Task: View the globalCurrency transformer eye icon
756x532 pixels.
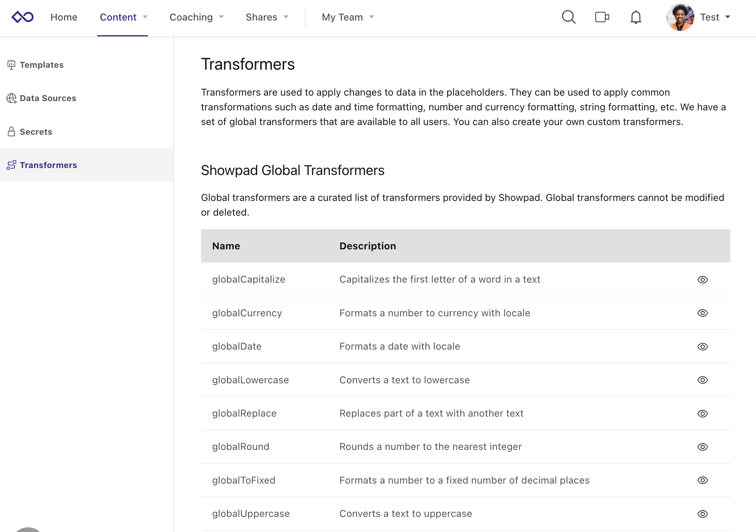Action: 703,313
